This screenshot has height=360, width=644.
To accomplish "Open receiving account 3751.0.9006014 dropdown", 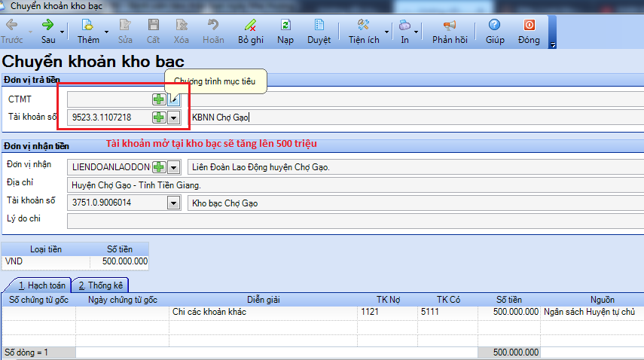I will (x=174, y=203).
